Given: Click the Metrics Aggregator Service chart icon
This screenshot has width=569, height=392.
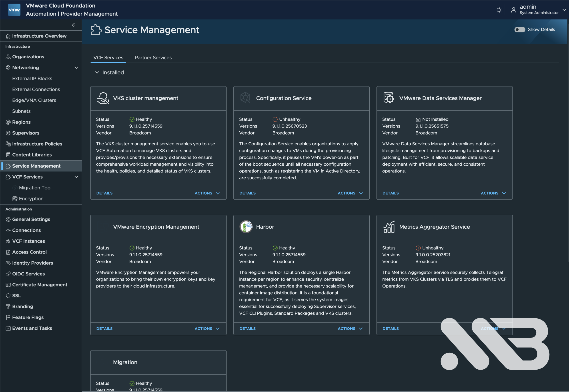Looking at the screenshot, I should 389,226.
